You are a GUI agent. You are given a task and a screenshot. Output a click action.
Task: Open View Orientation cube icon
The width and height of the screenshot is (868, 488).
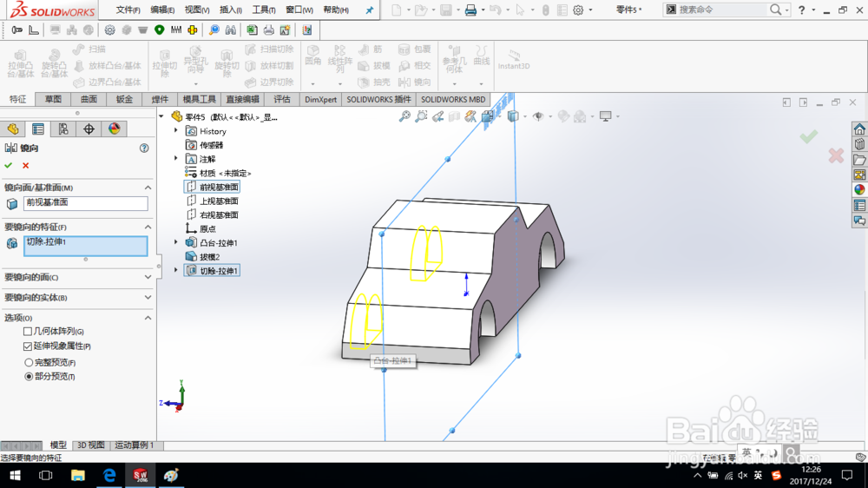(488, 116)
